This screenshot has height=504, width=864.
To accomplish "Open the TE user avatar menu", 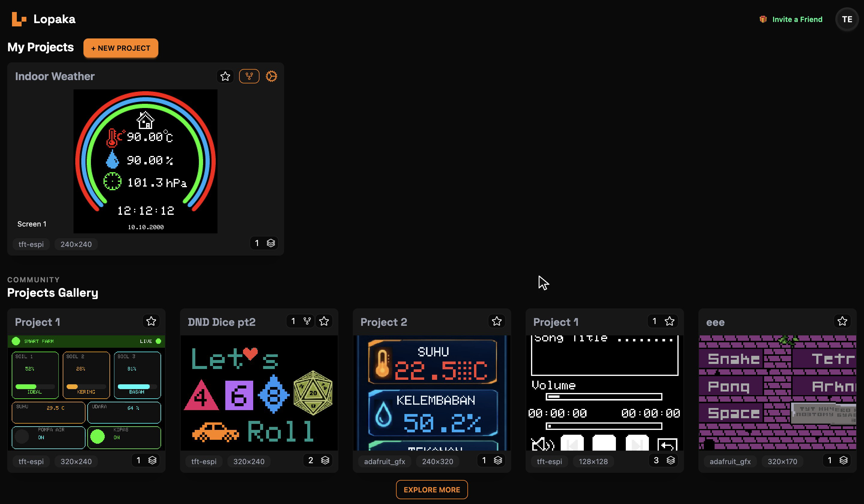I will click(x=847, y=19).
